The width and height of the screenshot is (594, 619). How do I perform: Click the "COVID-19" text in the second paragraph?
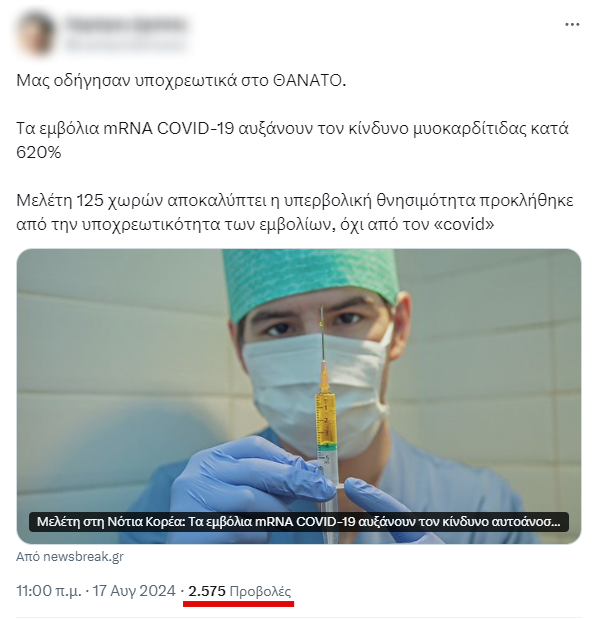point(196,129)
